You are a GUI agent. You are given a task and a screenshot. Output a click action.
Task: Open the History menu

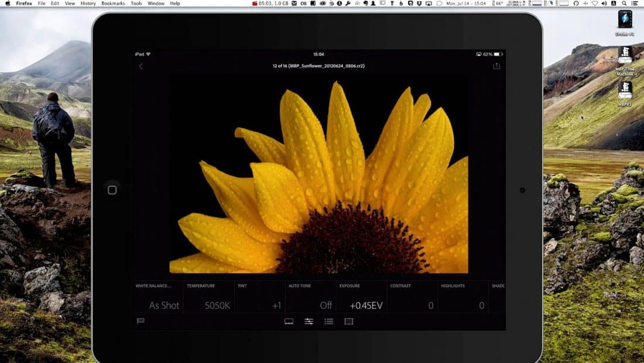(x=88, y=4)
